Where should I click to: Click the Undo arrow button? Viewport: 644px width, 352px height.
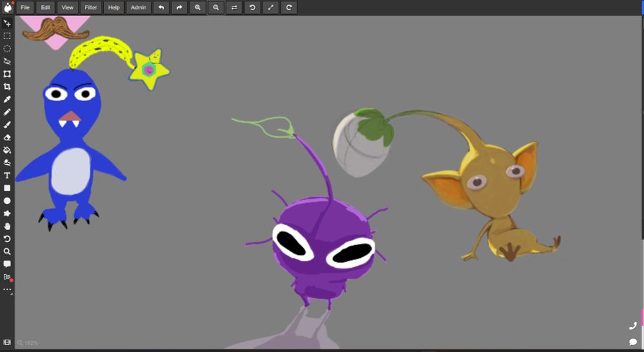pyautogui.click(x=162, y=7)
